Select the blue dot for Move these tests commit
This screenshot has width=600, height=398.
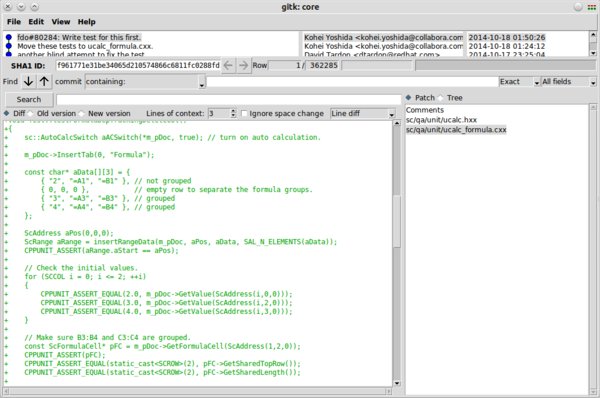click(x=8, y=46)
